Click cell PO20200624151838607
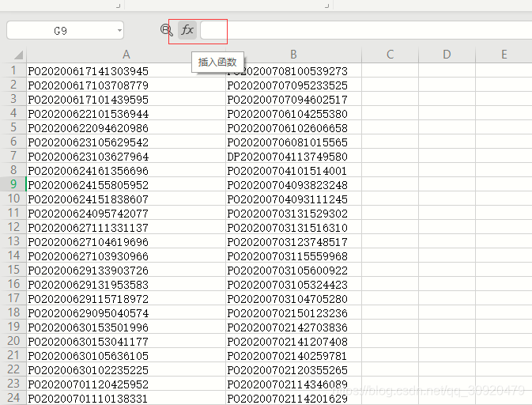Image resolution: width=532 pixels, height=405 pixels. click(x=126, y=199)
